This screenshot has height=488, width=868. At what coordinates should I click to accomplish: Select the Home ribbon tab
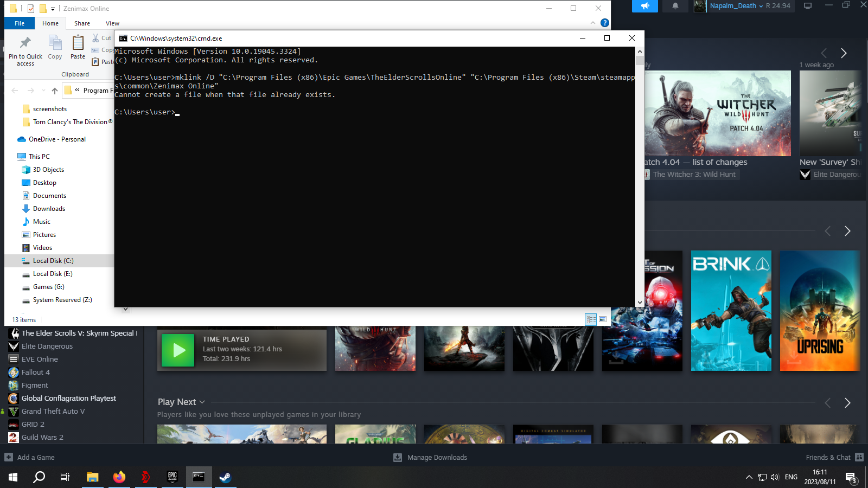[50, 23]
